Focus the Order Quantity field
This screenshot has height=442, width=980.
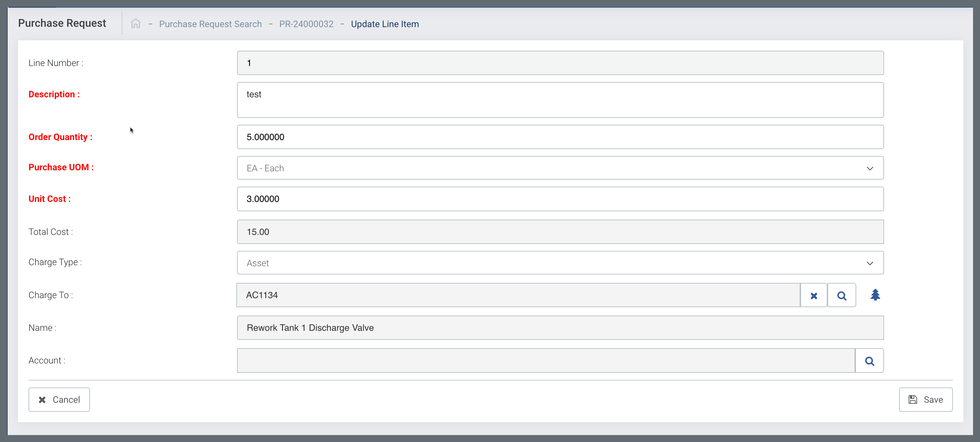tap(560, 137)
